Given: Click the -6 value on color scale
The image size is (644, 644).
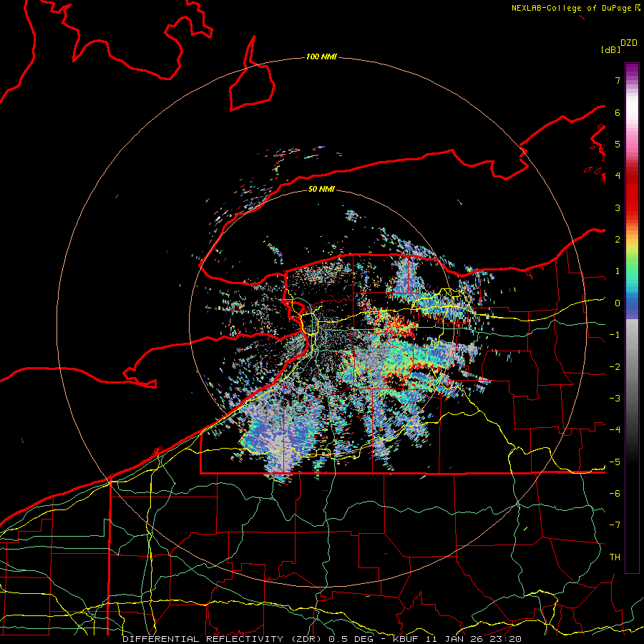Looking at the screenshot, I should click(615, 494).
